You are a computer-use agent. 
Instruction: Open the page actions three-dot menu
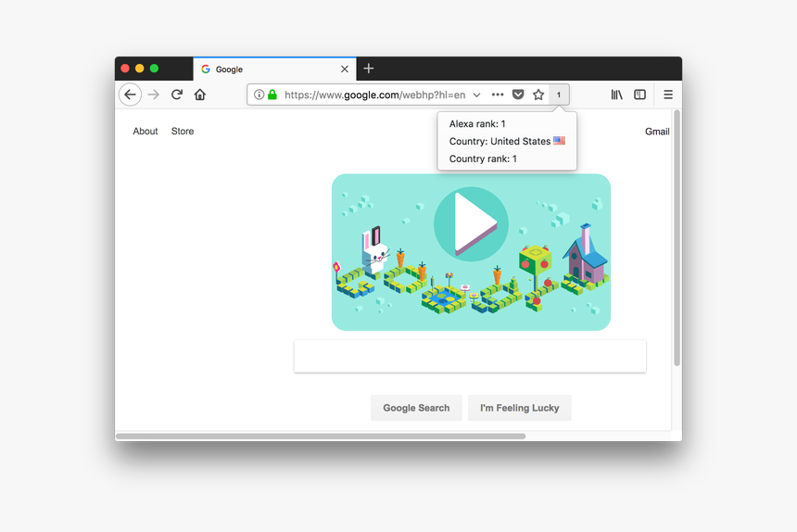point(498,95)
